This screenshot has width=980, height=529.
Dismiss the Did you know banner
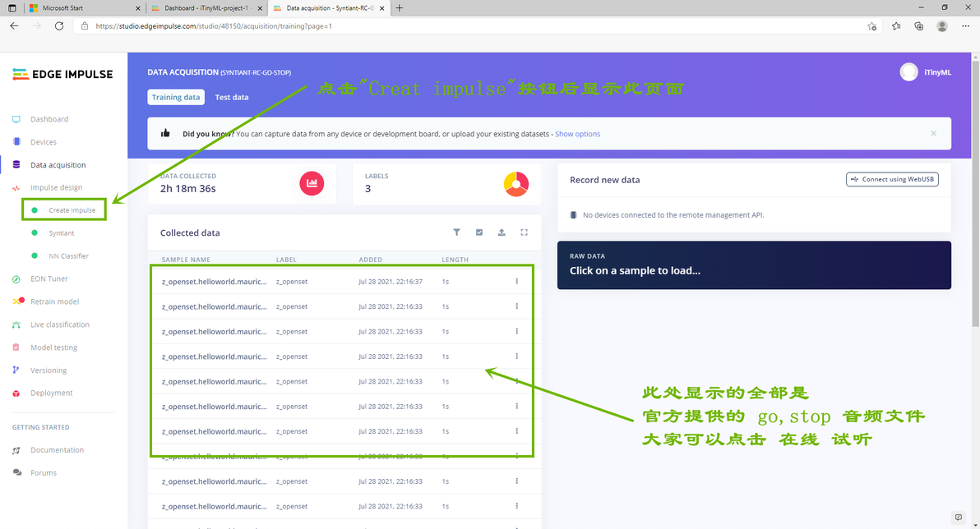coord(933,133)
